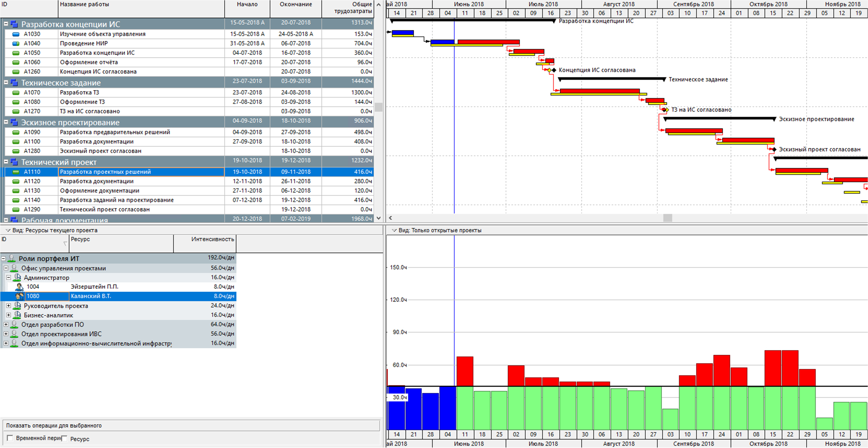Select activity A1120 Разработка документации row
Screen dimensions: 868x448
[x=96, y=181]
